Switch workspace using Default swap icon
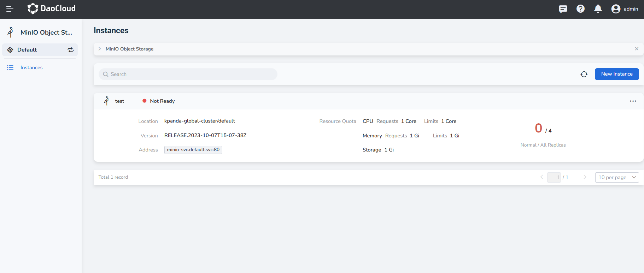The width and height of the screenshot is (644, 273). tap(71, 50)
